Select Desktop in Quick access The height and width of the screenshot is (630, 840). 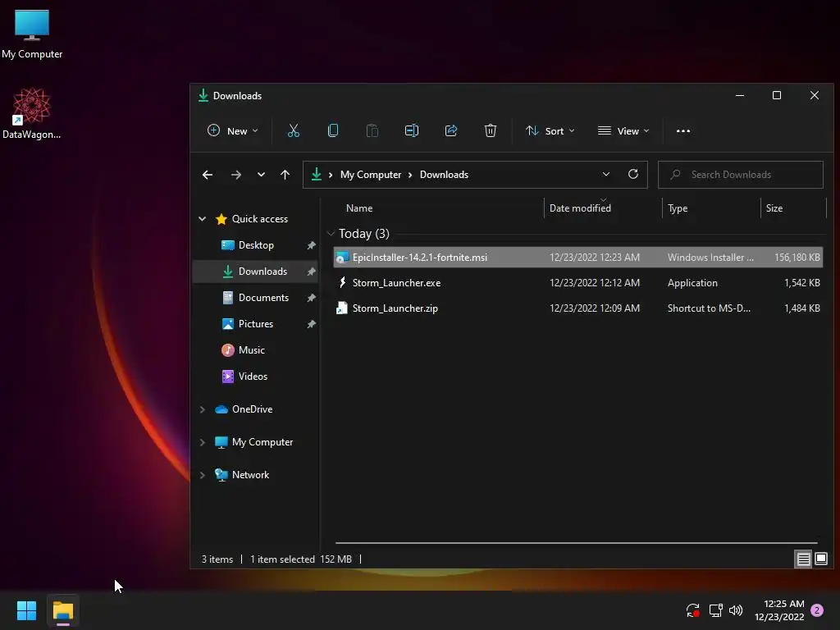tap(256, 245)
